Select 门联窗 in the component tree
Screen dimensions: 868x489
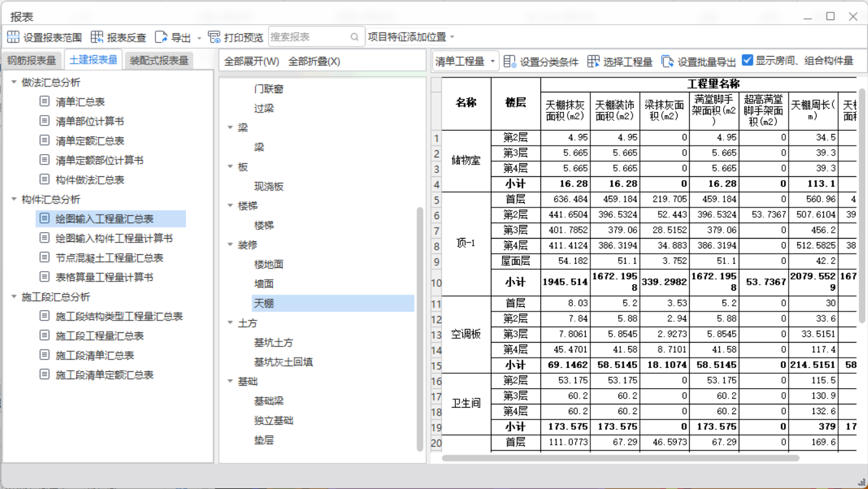coord(269,88)
